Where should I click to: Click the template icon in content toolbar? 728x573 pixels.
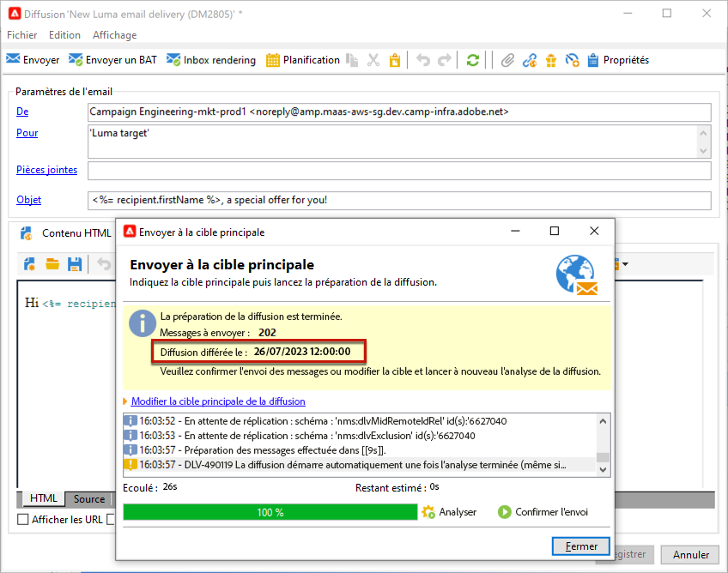30,264
